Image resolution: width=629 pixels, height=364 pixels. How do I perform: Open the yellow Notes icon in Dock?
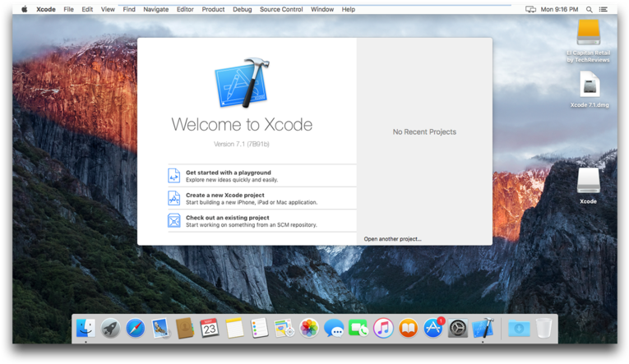[x=234, y=329]
